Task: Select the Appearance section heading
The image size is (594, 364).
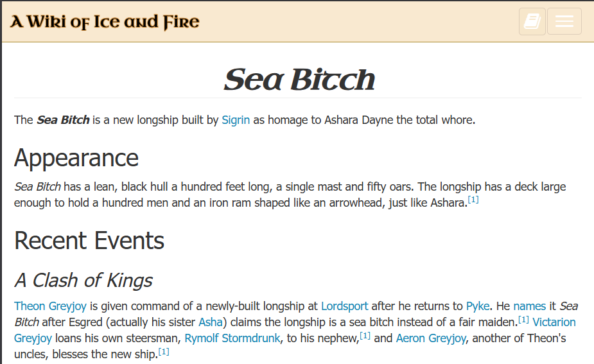Action: click(x=76, y=158)
